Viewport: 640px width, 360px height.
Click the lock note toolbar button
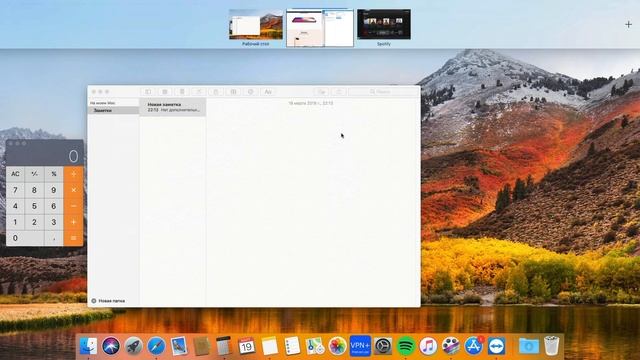(216, 92)
